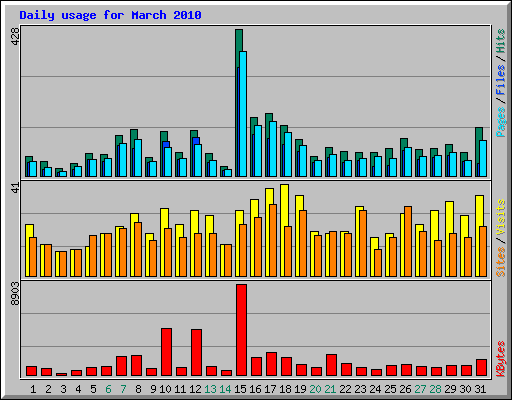512x400 pixels.
Task: Click the red KBytes bar for day 21
Action: 331,365
